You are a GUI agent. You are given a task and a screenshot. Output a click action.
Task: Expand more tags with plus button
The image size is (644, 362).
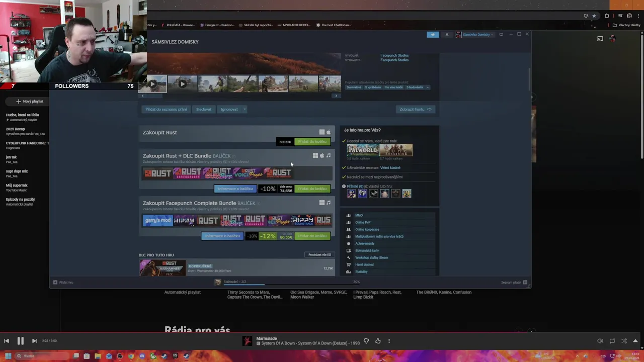coord(428,87)
